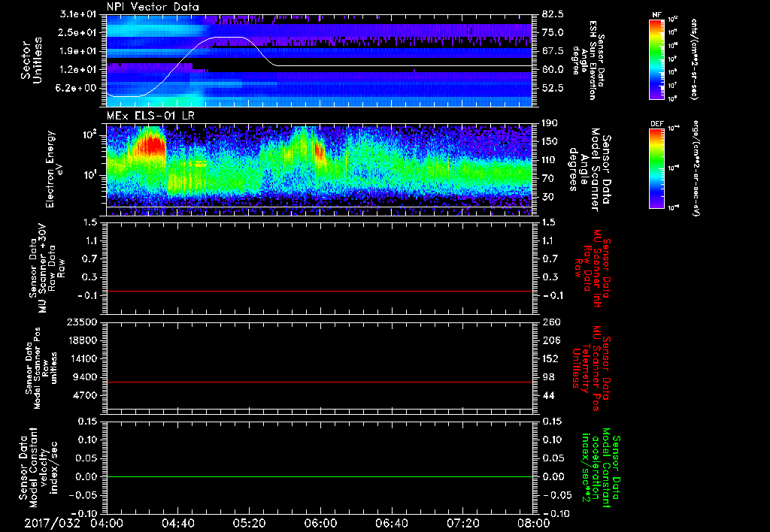Click the 05:20 time axis label

coord(250,522)
